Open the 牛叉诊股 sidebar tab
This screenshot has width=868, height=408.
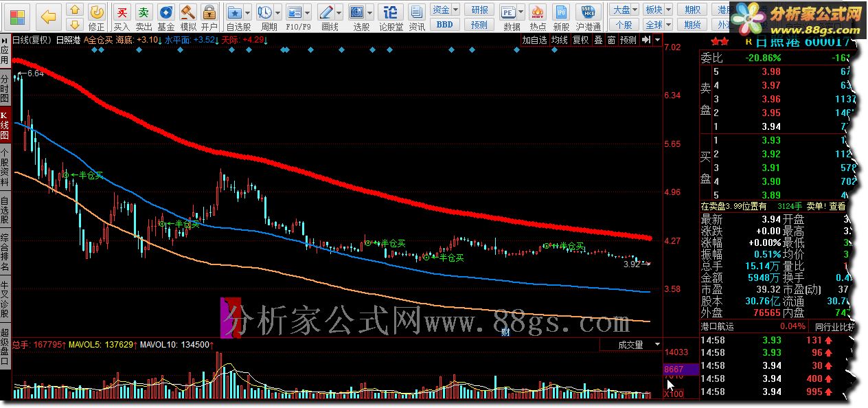click(x=5, y=299)
